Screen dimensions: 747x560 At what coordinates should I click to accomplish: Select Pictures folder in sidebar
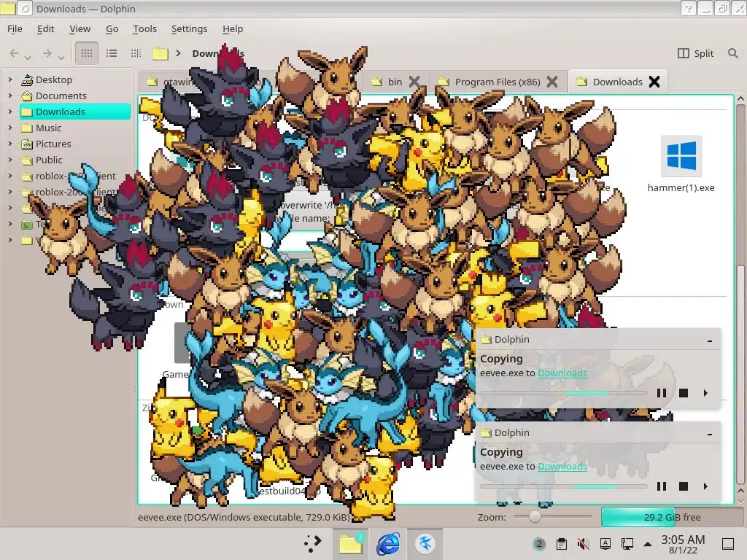46,144
